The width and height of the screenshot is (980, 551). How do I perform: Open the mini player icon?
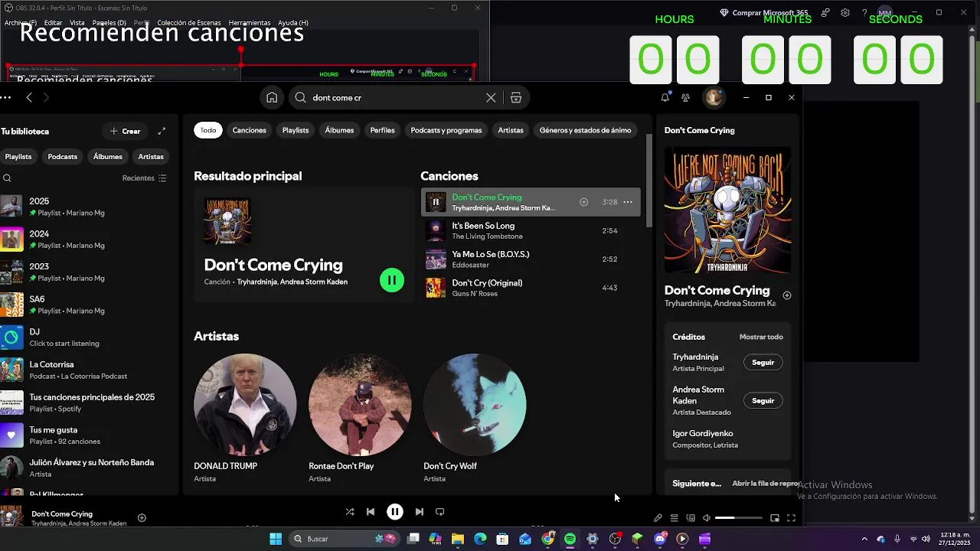click(x=775, y=518)
